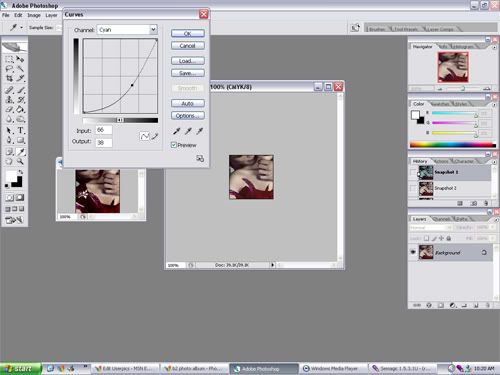The width and height of the screenshot is (500, 375).
Task: Set history brush source for Snapshot 1
Action: (x=413, y=172)
